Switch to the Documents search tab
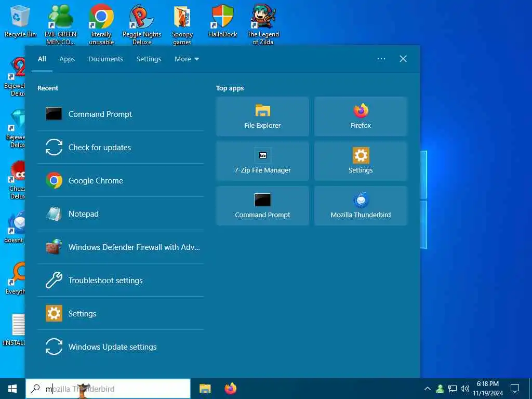The image size is (532, 399). [106, 59]
